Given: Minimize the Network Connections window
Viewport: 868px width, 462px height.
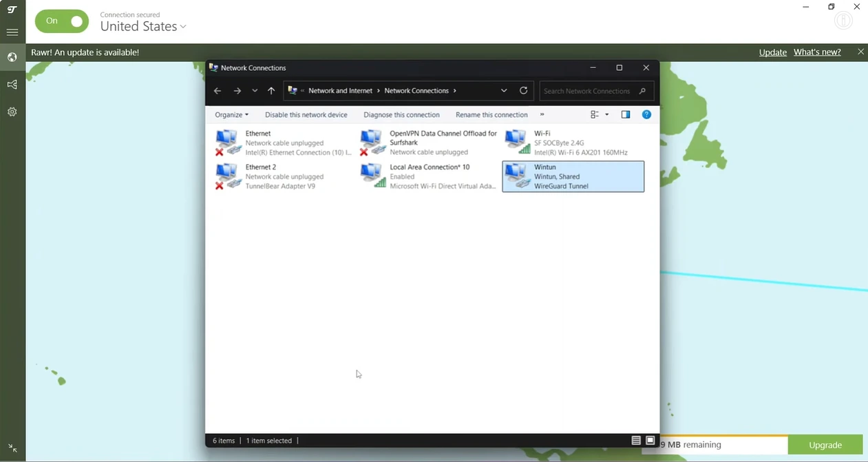Looking at the screenshot, I should click(593, 67).
